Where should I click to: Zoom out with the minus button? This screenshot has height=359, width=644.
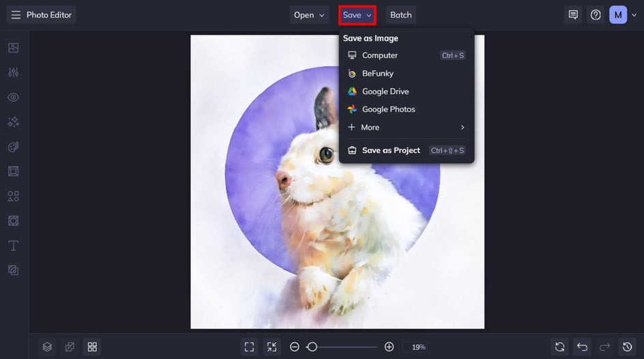point(295,347)
